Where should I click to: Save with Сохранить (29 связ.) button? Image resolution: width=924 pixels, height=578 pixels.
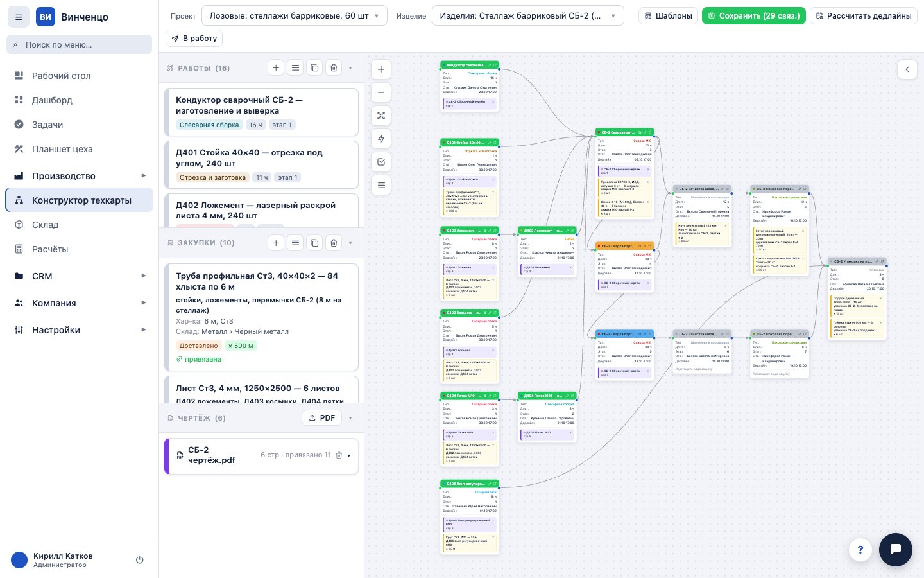(x=754, y=15)
